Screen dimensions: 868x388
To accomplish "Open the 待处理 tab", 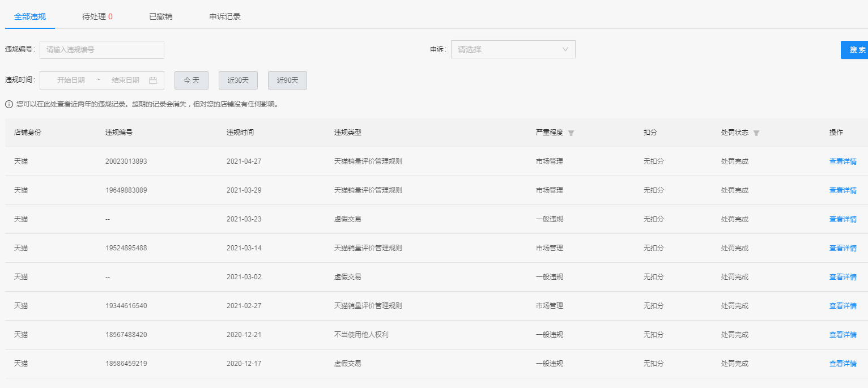I will (x=97, y=16).
